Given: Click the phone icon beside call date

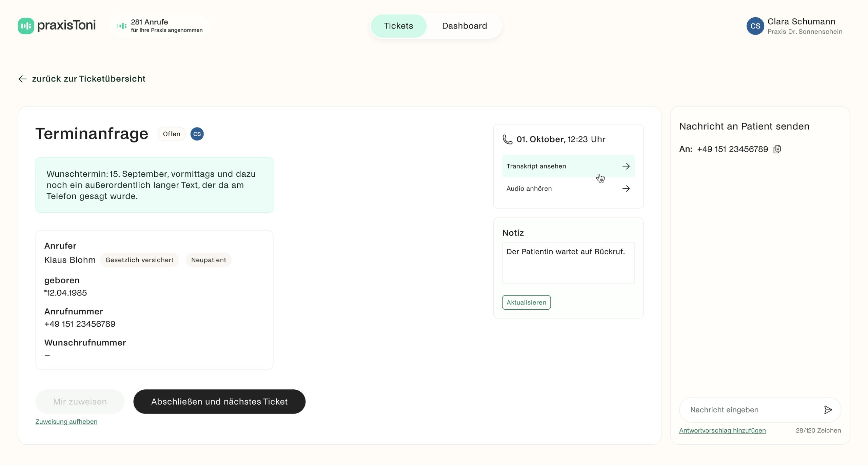Looking at the screenshot, I should (x=507, y=139).
